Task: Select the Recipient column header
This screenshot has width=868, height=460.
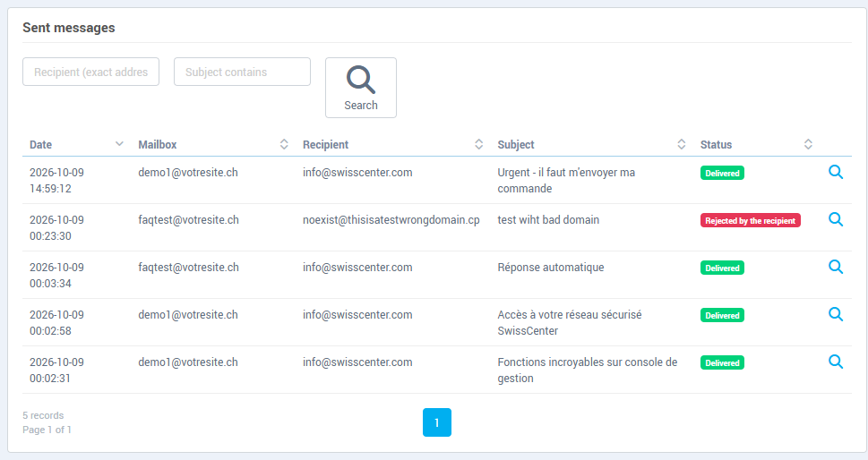Action: coord(325,145)
